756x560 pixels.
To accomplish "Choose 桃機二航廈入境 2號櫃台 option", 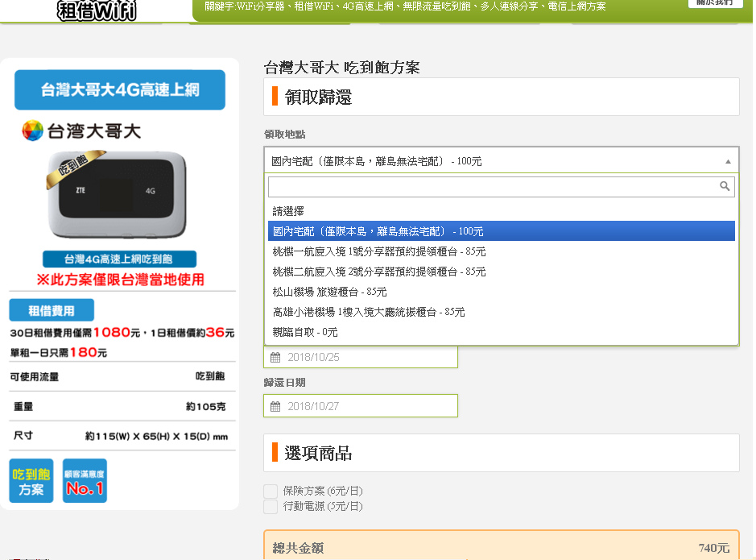I will tap(502, 272).
